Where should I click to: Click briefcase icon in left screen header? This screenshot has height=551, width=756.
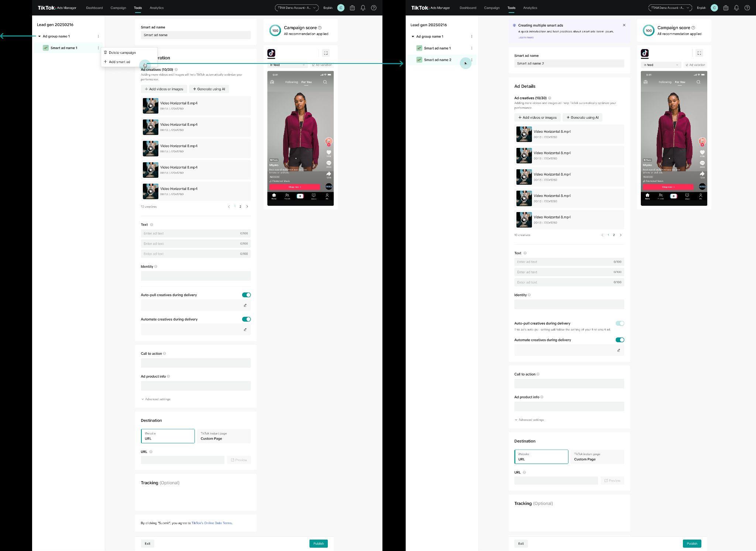coord(352,8)
